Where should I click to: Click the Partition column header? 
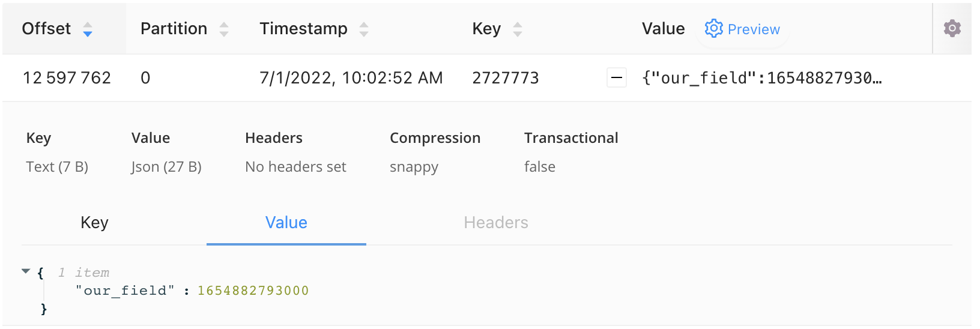pyautogui.click(x=174, y=28)
